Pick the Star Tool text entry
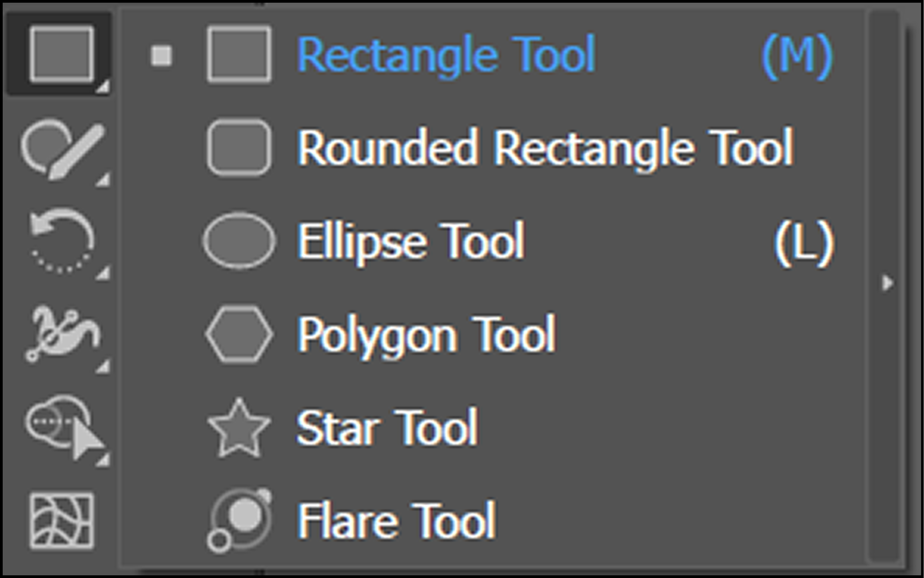 [387, 427]
